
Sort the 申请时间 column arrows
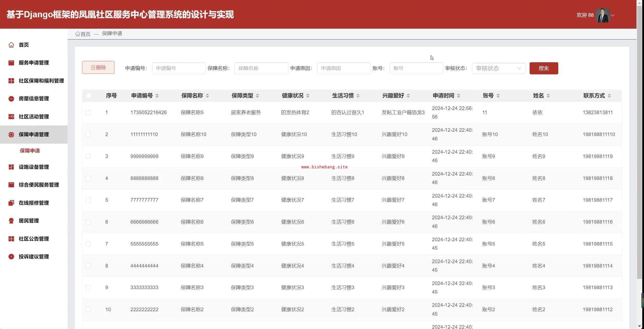[x=459, y=96]
